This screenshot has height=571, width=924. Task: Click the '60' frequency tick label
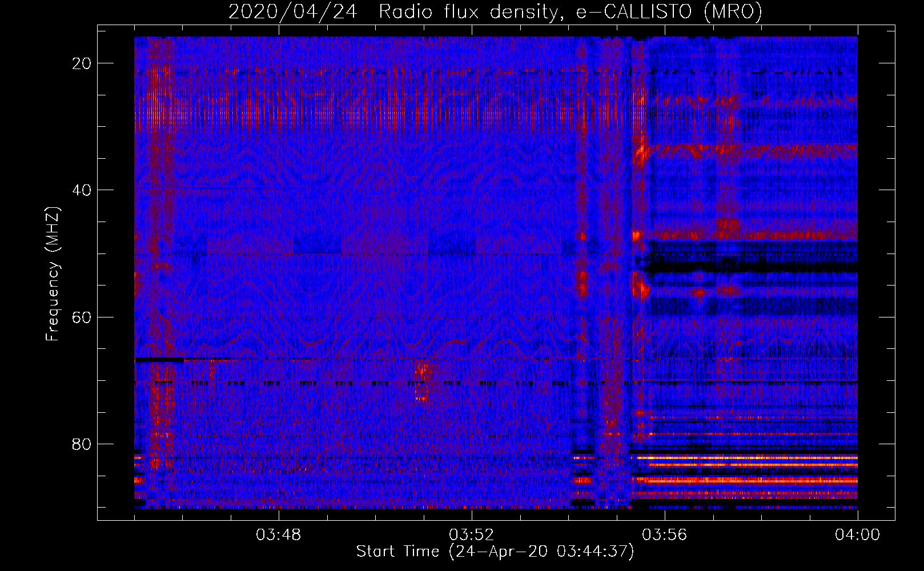tap(82, 317)
